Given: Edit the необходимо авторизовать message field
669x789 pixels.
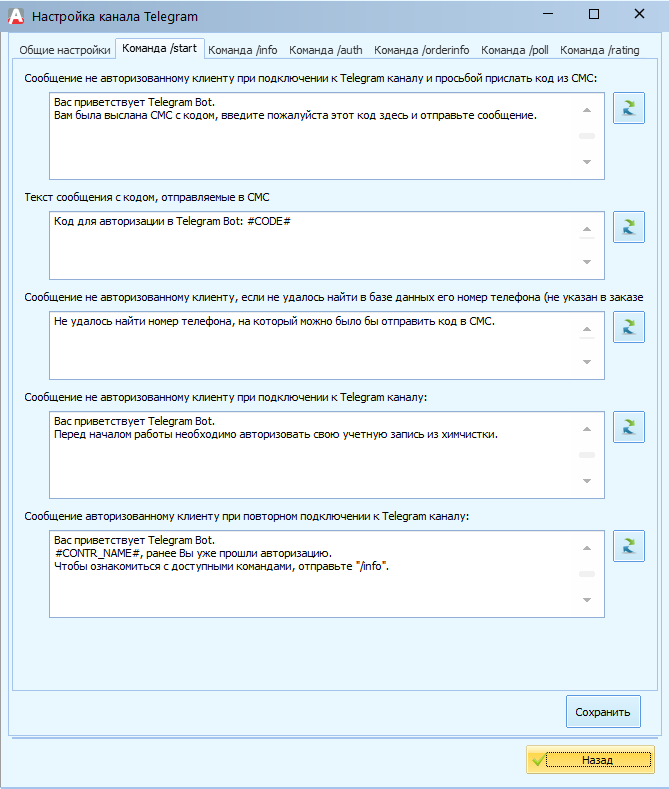Looking at the screenshot, I should coord(326,455).
